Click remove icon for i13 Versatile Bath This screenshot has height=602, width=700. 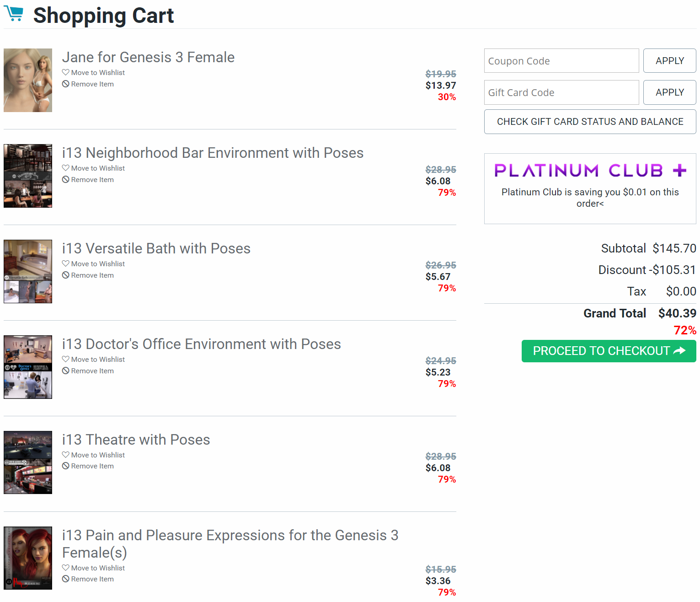pos(66,275)
